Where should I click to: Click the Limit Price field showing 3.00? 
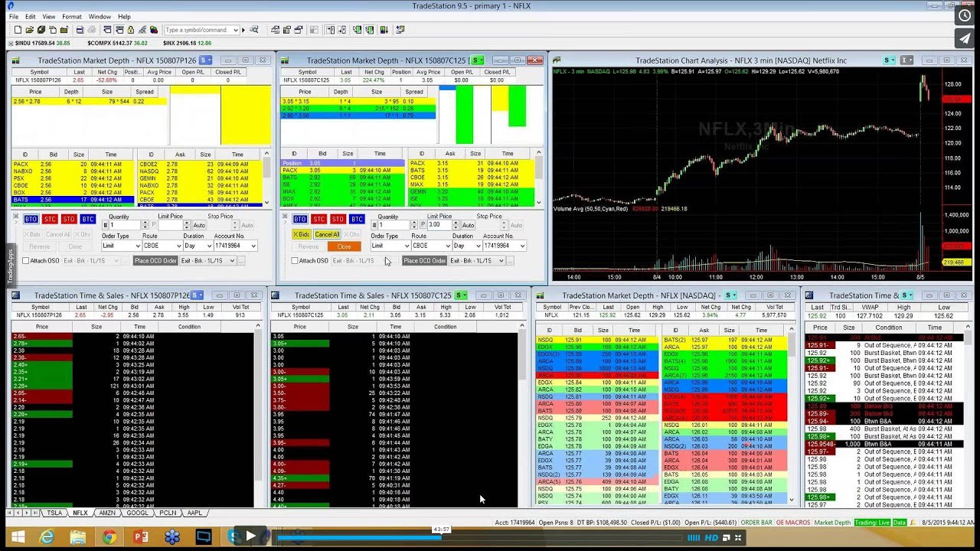tap(439, 225)
